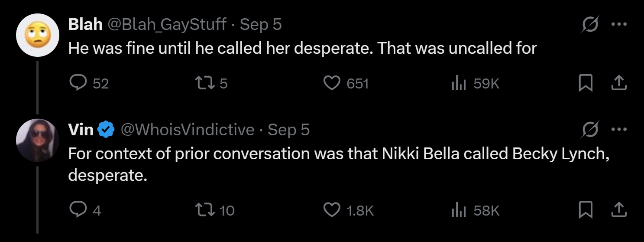Open Grok explain icon on Blah's tweet
The image size is (644, 242).
click(589, 24)
